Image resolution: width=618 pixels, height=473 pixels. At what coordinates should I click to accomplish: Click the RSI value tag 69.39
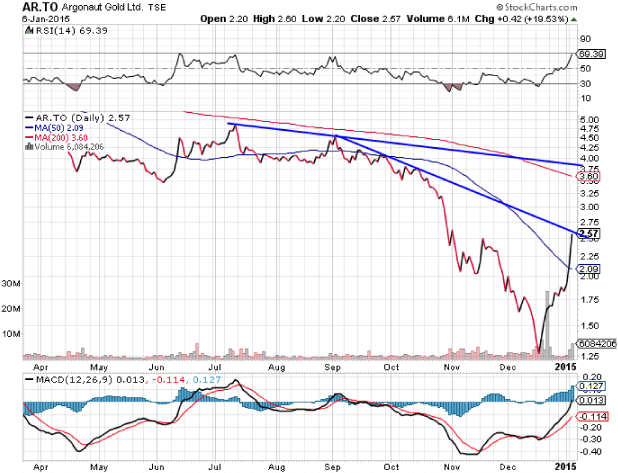point(593,54)
